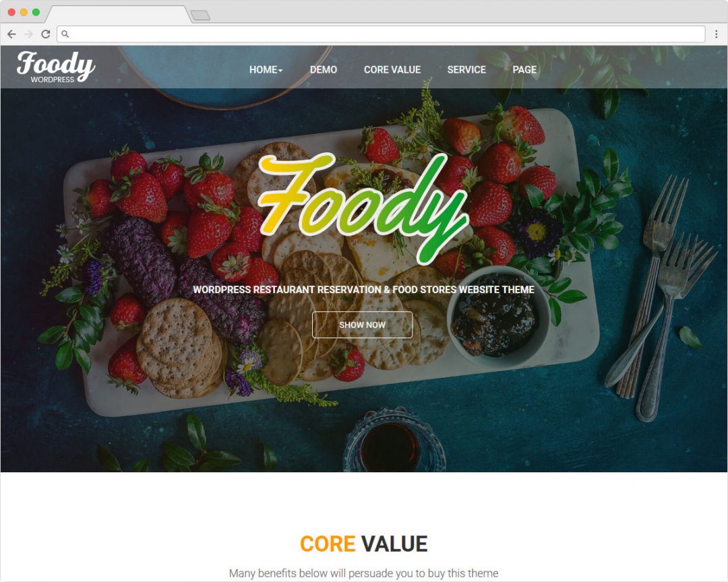Expand the HOME dropdown menu
728x582 pixels.
pyautogui.click(x=266, y=69)
